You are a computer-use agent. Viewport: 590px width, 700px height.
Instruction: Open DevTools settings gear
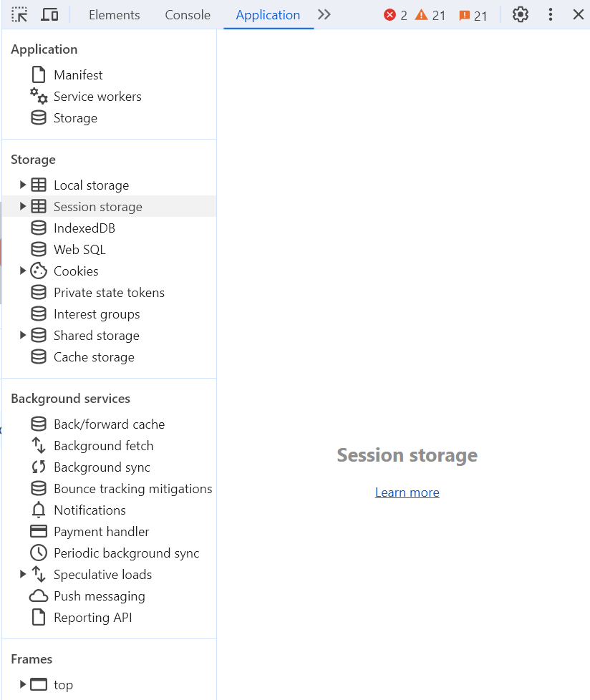point(521,14)
